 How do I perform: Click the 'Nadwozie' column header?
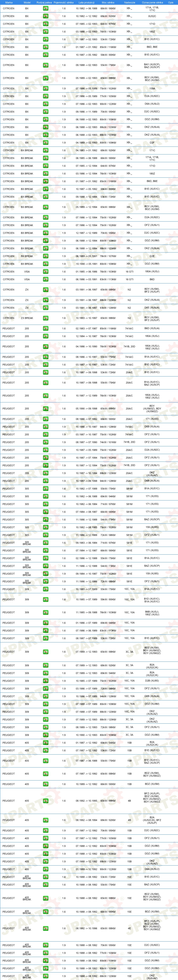coord(129,2)
